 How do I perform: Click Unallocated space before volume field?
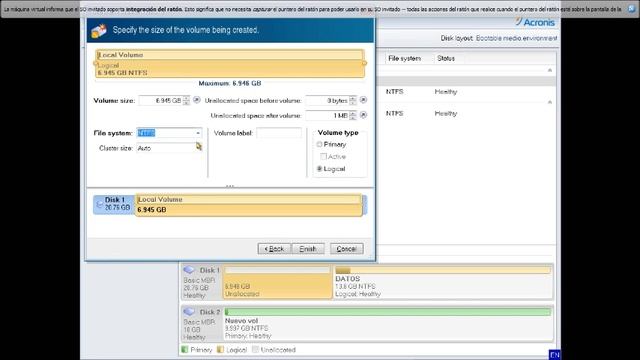click(x=327, y=100)
